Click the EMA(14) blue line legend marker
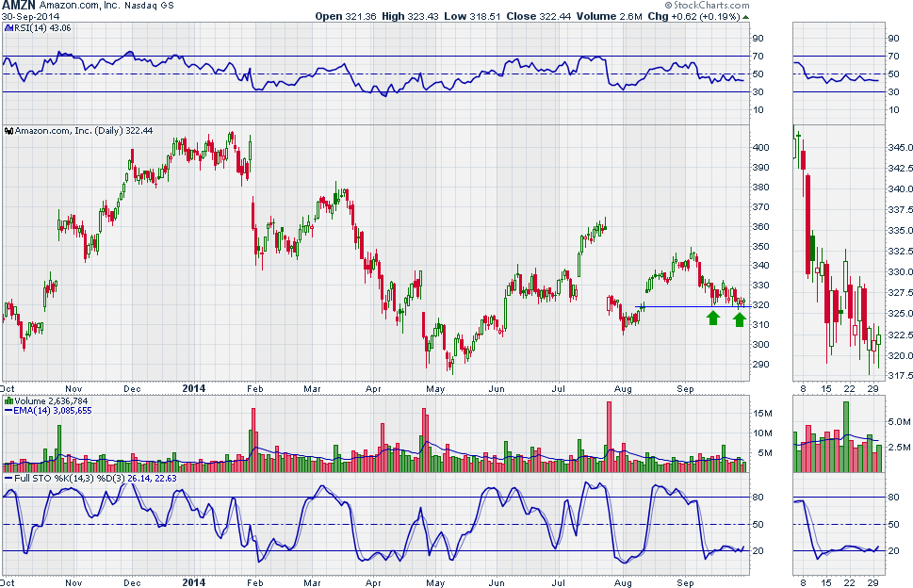The height and width of the screenshot is (588, 913). 8,411
